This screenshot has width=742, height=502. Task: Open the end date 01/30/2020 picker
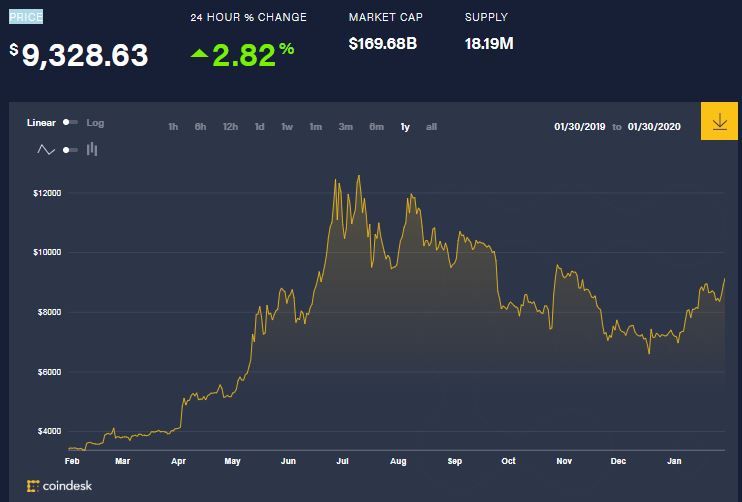point(654,127)
